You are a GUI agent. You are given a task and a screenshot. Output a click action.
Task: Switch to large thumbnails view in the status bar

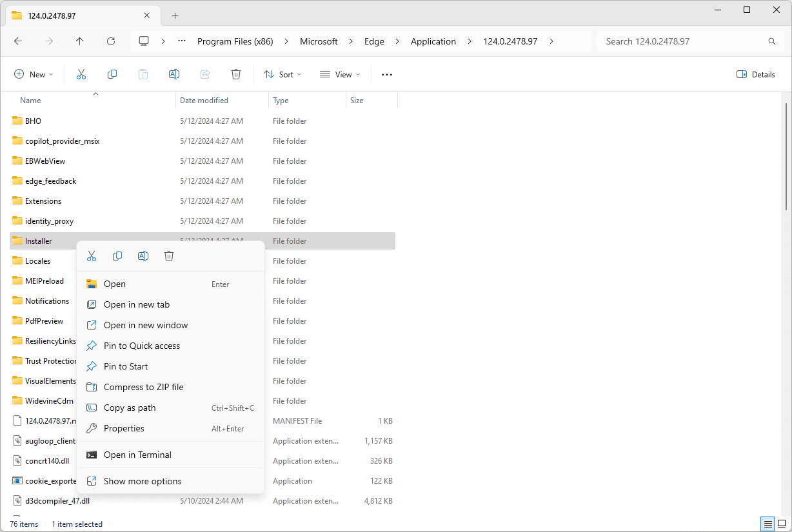(782, 524)
